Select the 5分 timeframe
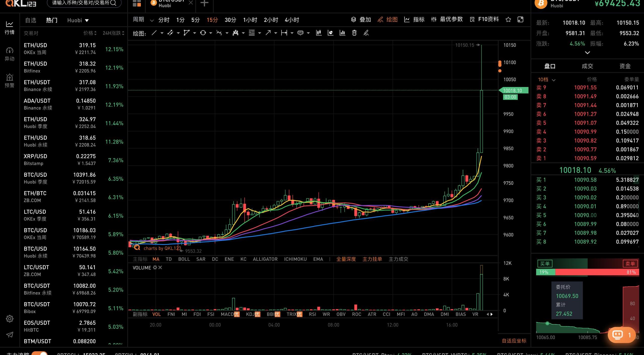This screenshot has height=355, width=644. point(195,20)
